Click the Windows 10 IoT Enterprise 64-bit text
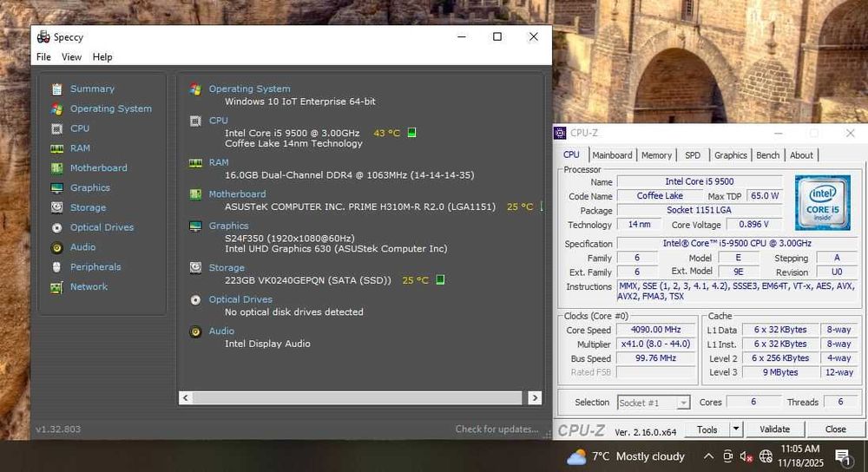 click(x=300, y=102)
